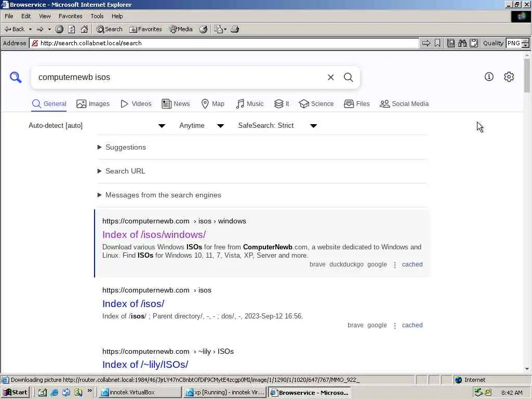The height and width of the screenshot is (399, 532).
Task: Switch to the Social Media tab
Action: point(404,104)
